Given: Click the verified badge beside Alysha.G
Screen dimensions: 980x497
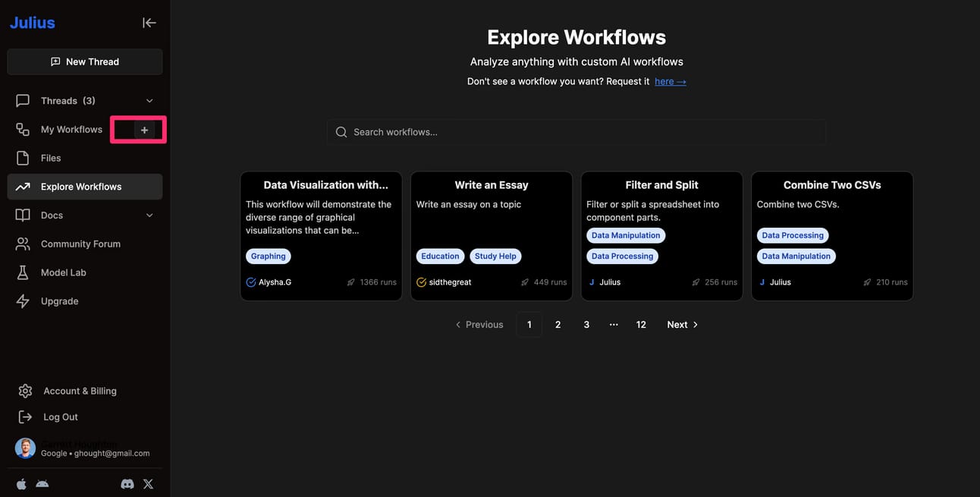Looking at the screenshot, I should (251, 282).
